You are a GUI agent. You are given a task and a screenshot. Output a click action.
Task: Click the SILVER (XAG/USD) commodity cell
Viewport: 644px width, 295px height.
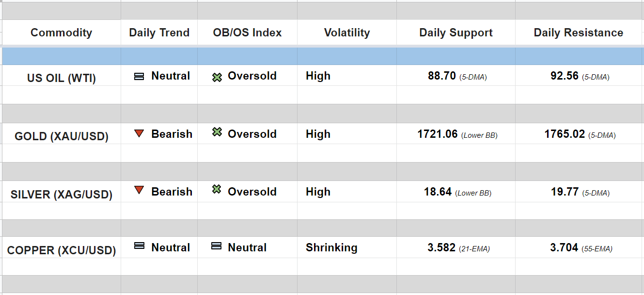[62, 195]
